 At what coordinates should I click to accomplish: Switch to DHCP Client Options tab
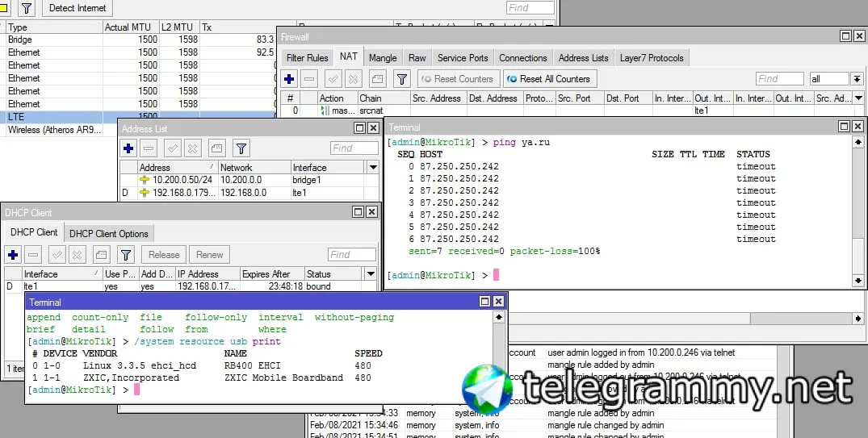click(109, 234)
